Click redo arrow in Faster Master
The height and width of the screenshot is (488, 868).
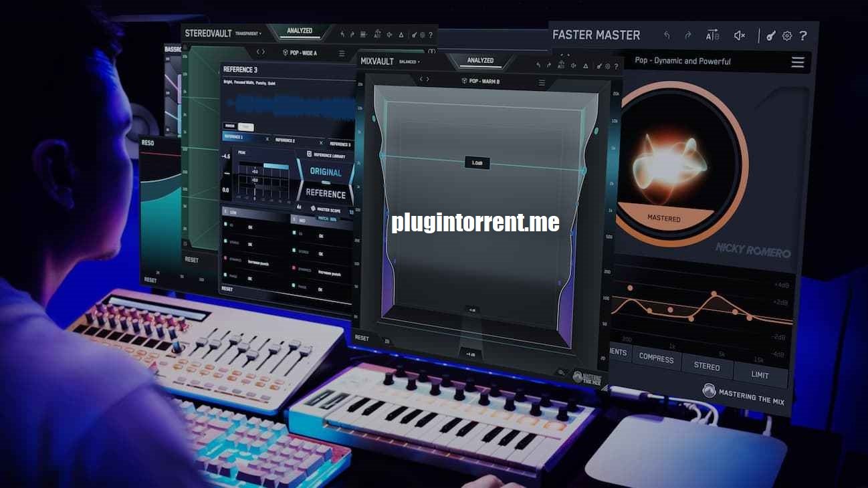[688, 35]
